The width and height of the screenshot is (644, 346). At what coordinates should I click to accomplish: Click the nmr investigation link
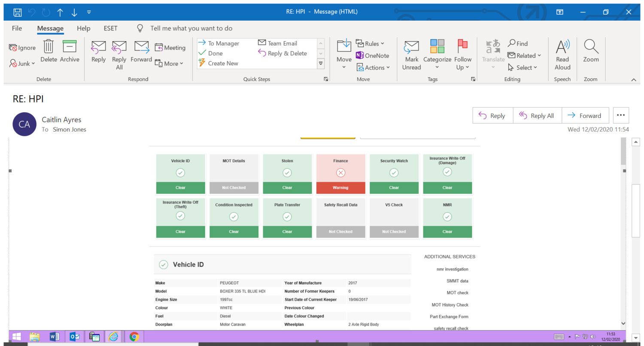(453, 269)
